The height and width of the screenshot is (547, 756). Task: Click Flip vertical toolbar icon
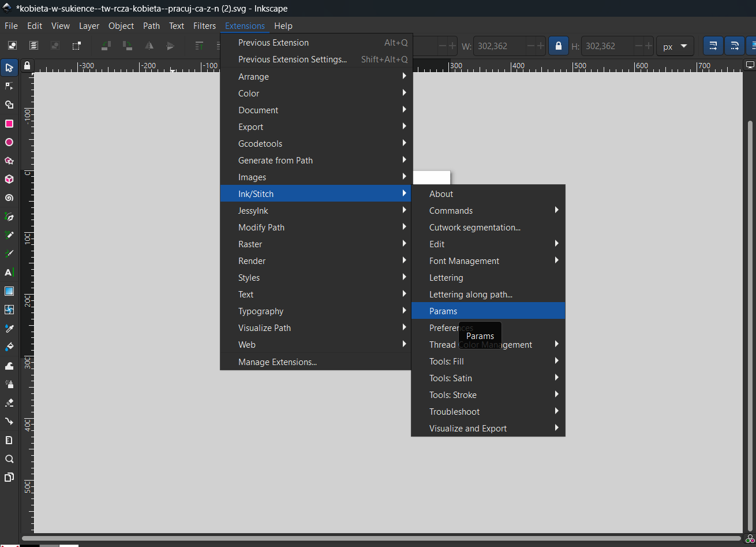pyautogui.click(x=170, y=46)
